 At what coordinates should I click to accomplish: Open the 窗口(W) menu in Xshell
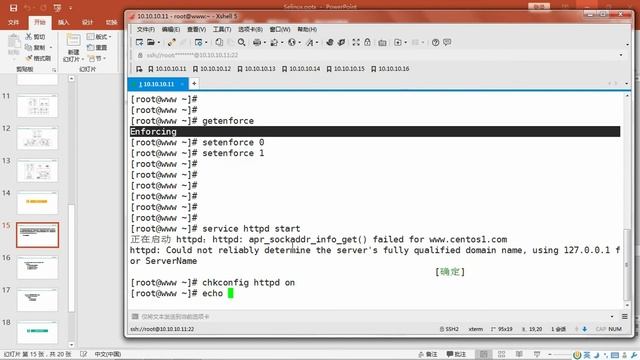pos(280,29)
